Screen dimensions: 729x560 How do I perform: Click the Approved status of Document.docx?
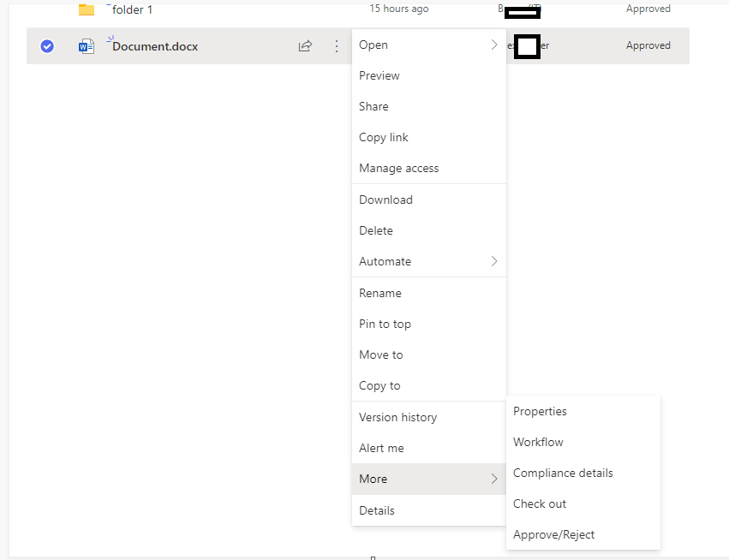tap(648, 45)
